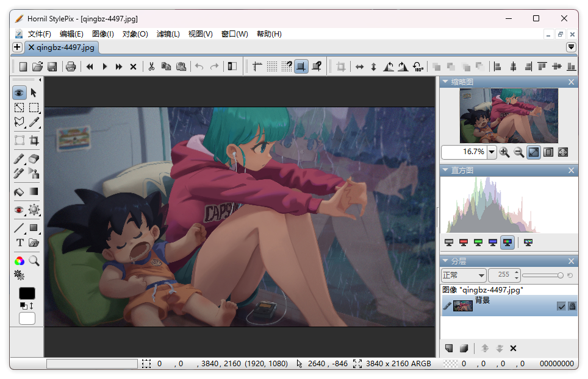This screenshot has height=379, width=588.
Task: Delete the layer using the X button
Action: pyautogui.click(x=513, y=349)
